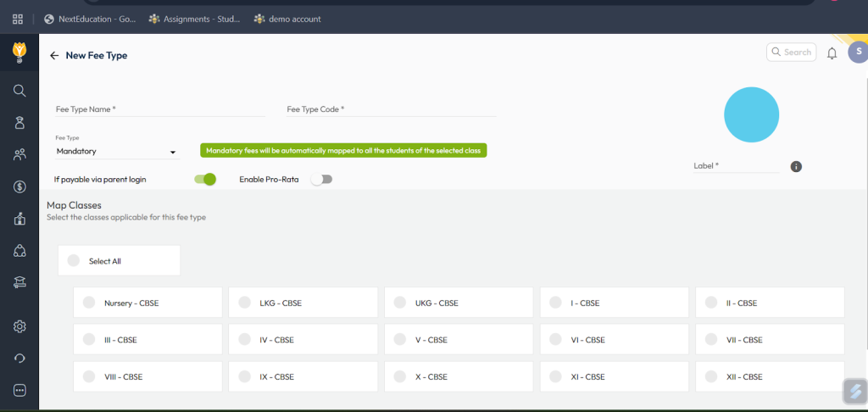
Task: Enable the Pro-Rata toggle
Action: coord(321,179)
